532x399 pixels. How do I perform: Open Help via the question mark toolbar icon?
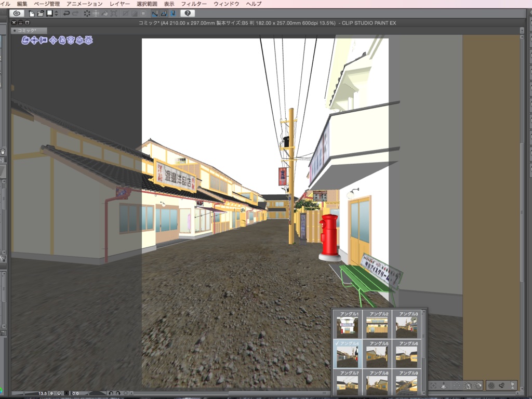(188, 14)
